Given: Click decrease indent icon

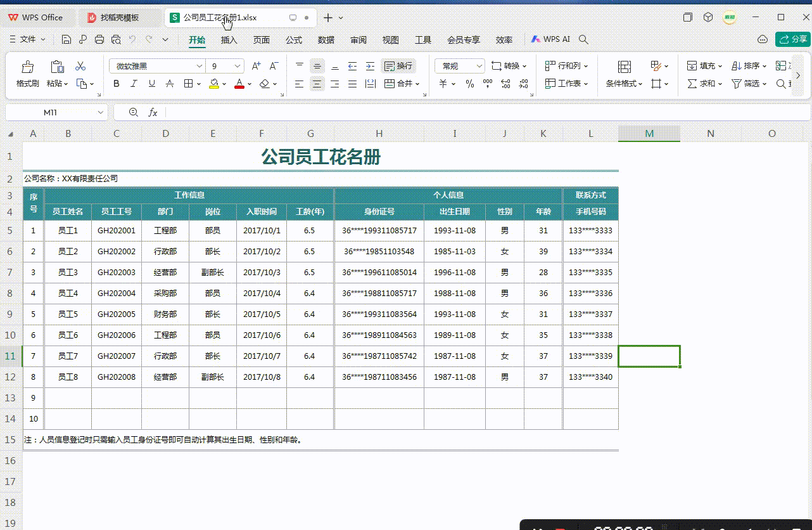Looking at the screenshot, I should 353,66.
